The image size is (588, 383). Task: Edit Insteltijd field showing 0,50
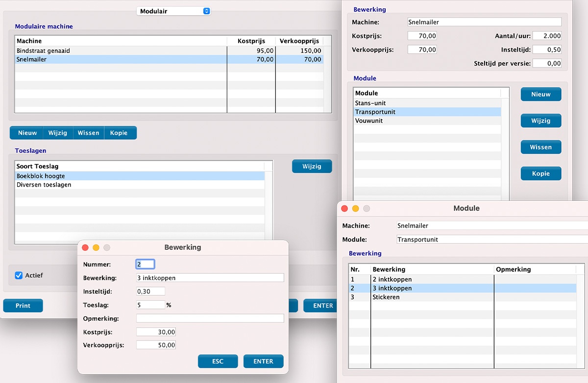click(547, 49)
